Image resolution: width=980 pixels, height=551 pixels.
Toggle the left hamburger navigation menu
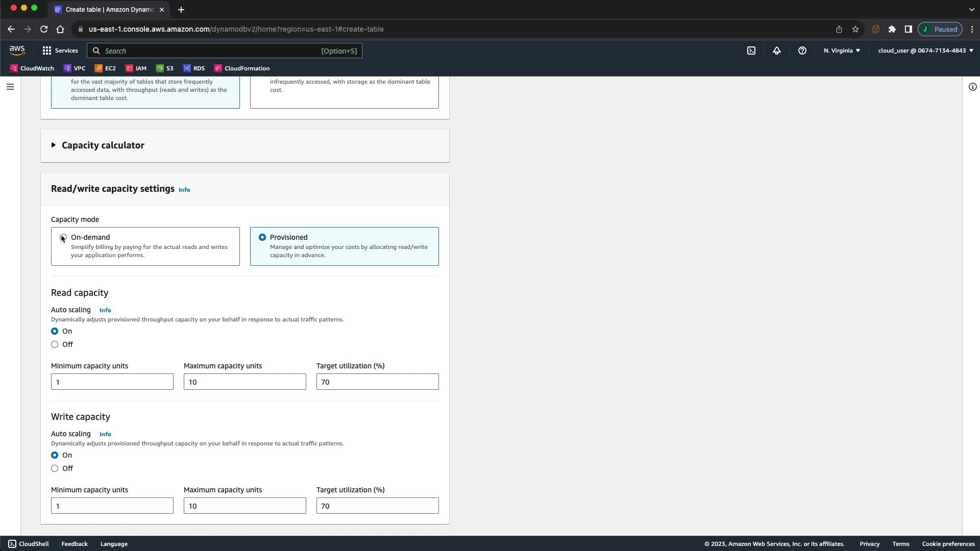pos(10,87)
